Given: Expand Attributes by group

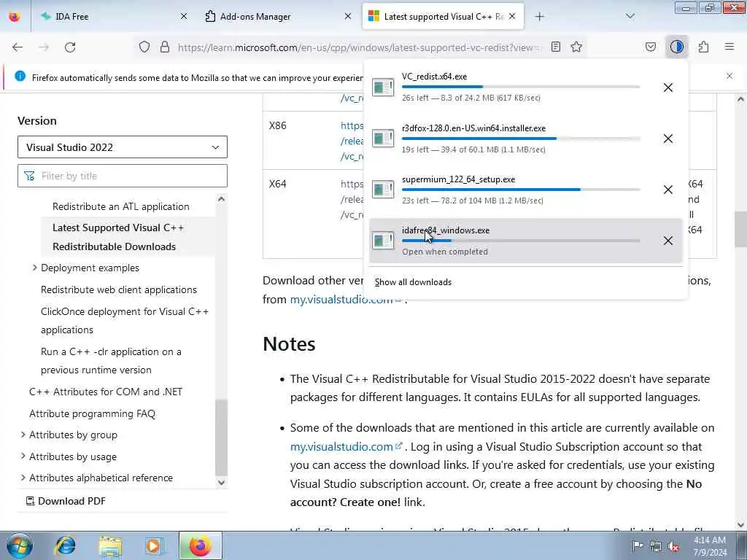Looking at the screenshot, I should point(23,435).
